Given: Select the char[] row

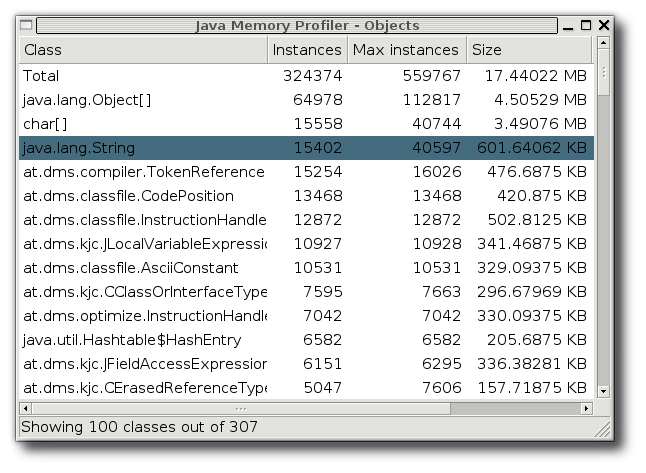Looking at the screenshot, I should pos(307,124).
